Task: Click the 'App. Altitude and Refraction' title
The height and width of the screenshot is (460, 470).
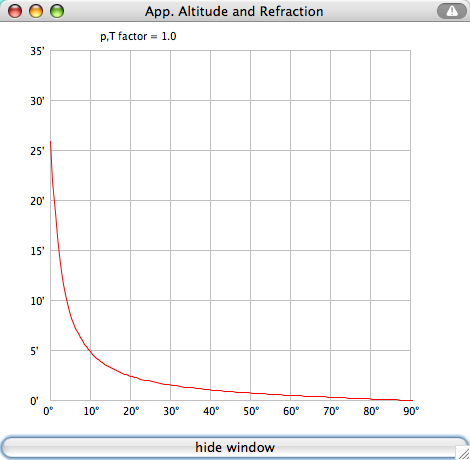Action: click(x=234, y=12)
